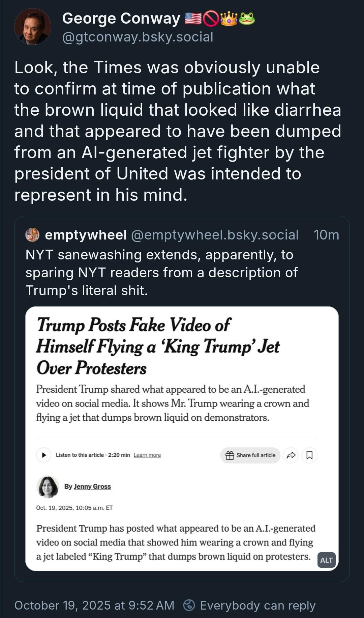Viewport: 364px width, 618px height.
Task: Click the Learn more link
Action: point(147,455)
